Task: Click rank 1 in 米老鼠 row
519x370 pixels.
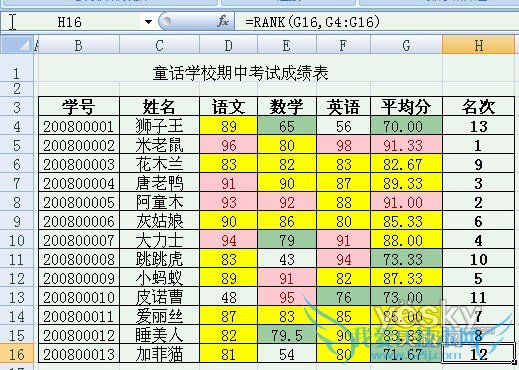Action: tap(478, 145)
